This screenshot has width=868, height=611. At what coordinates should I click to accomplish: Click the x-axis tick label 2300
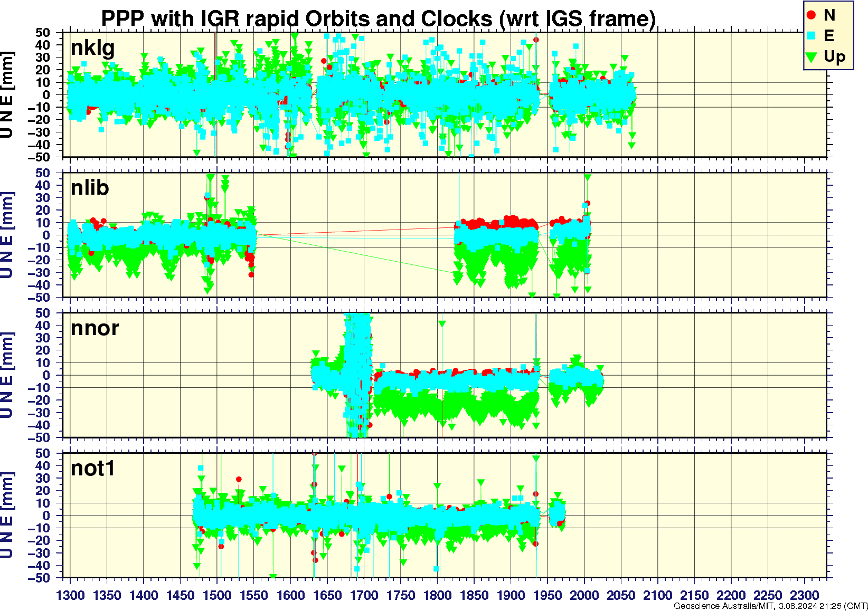tap(804, 595)
